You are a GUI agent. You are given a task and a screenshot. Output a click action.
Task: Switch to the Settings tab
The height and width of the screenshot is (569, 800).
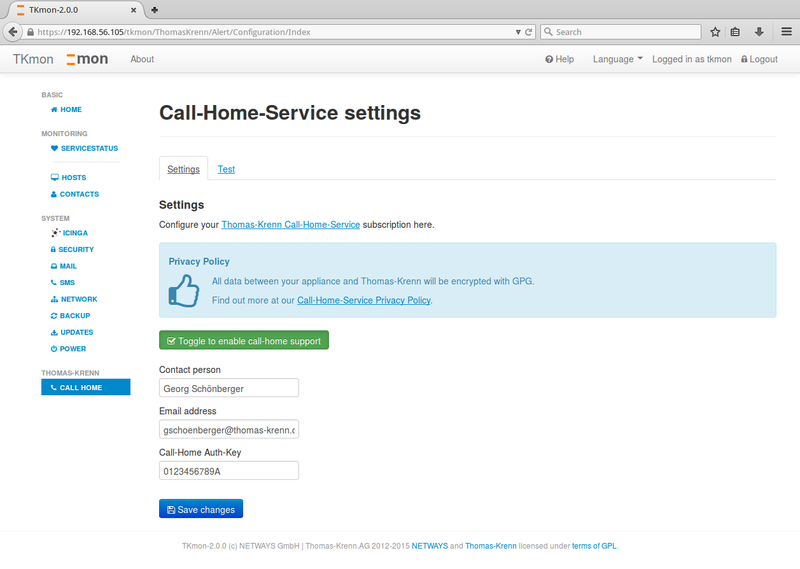coord(183,169)
